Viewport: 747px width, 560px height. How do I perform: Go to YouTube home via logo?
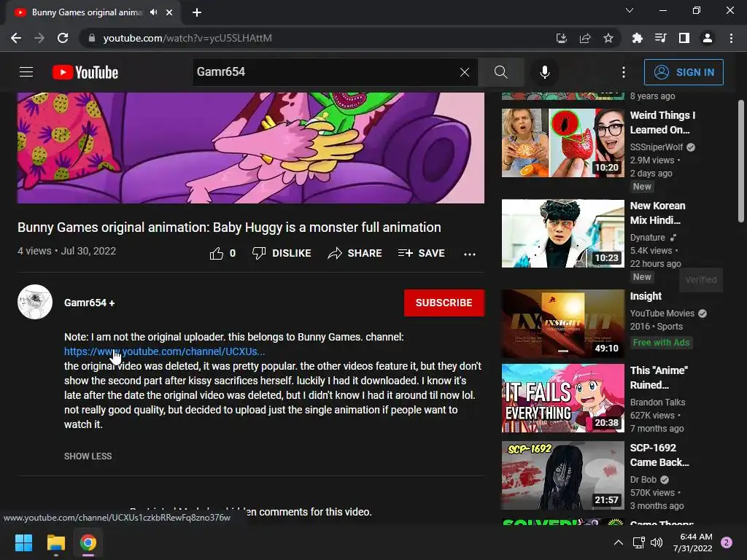[85, 72]
